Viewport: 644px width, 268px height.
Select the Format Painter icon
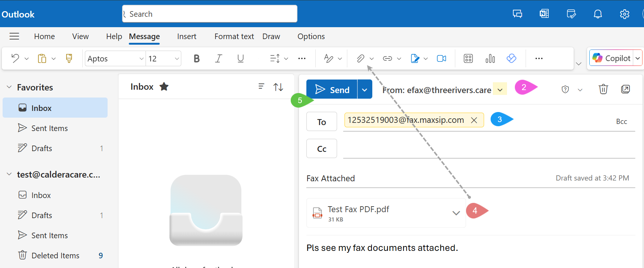[x=69, y=58]
